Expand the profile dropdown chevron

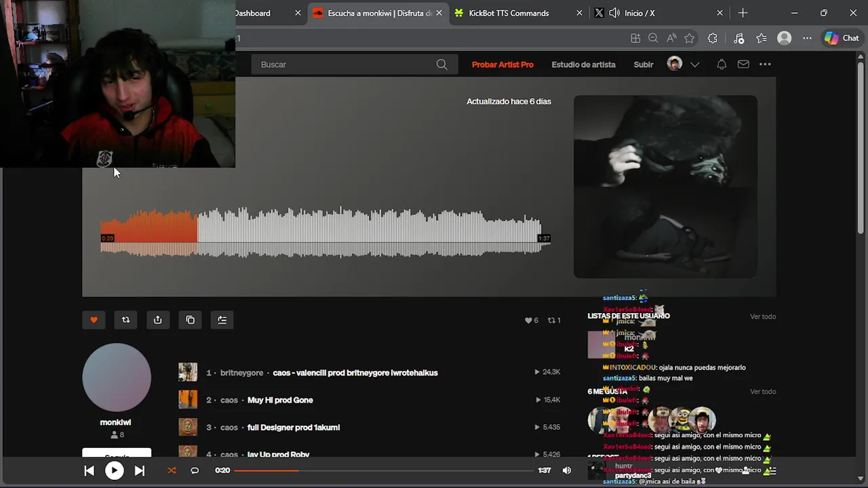click(x=694, y=64)
